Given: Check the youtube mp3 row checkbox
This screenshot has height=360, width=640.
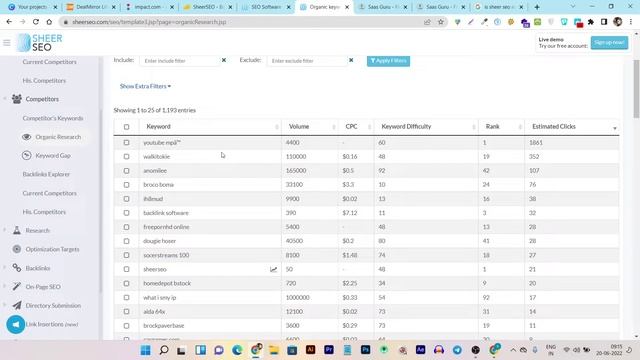Looking at the screenshot, I should coord(127,142).
